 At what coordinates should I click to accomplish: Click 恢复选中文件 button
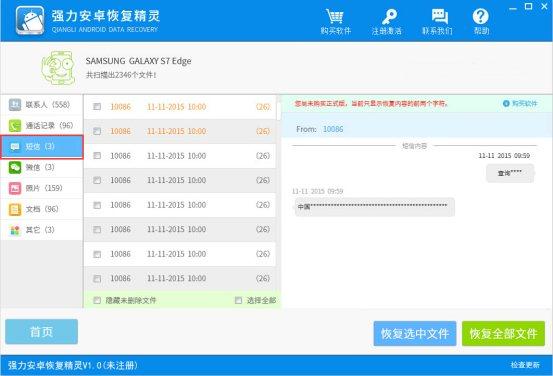click(415, 333)
